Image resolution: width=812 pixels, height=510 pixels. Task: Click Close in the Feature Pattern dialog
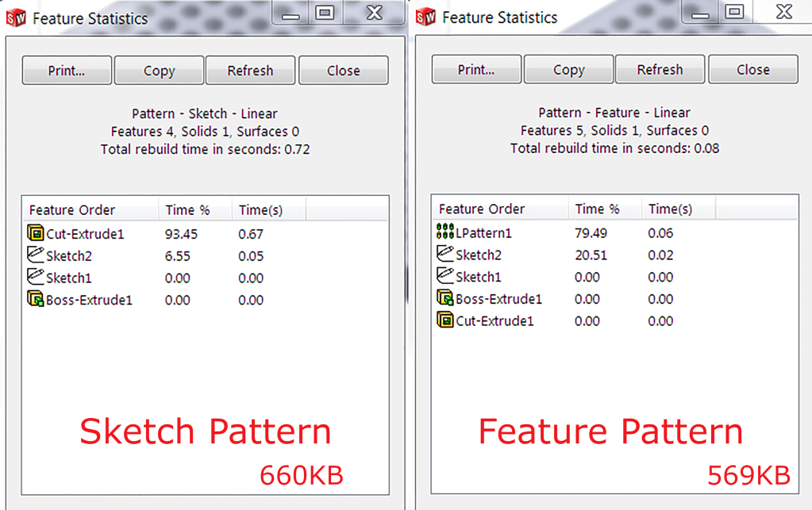(752, 69)
